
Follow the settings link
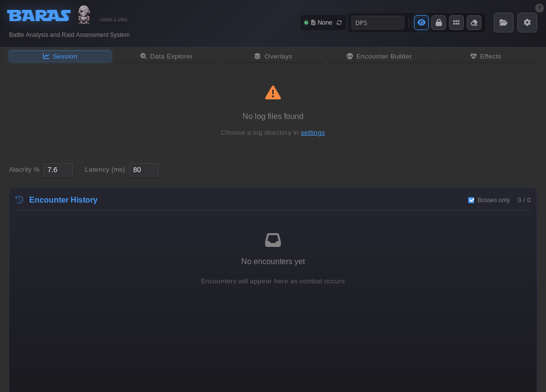[x=313, y=133]
